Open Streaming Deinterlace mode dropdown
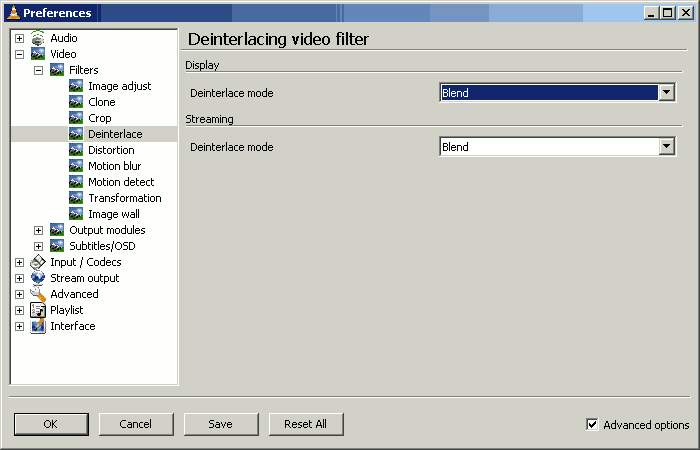 point(666,147)
